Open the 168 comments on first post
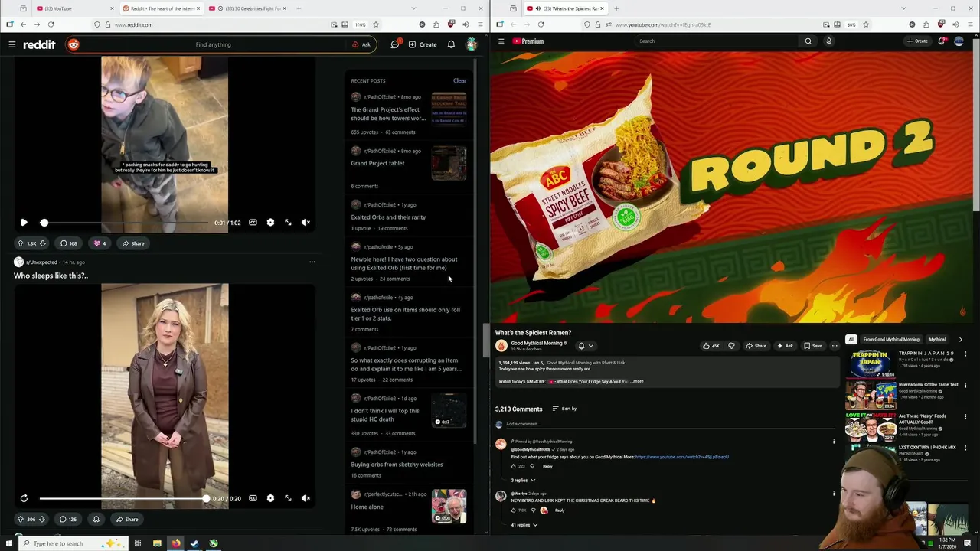Image resolution: width=980 pixels, height=551 pixels. 69,243
